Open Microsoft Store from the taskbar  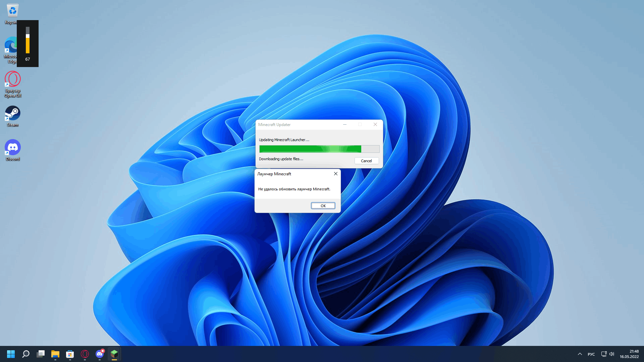click(x=70, y=354)
